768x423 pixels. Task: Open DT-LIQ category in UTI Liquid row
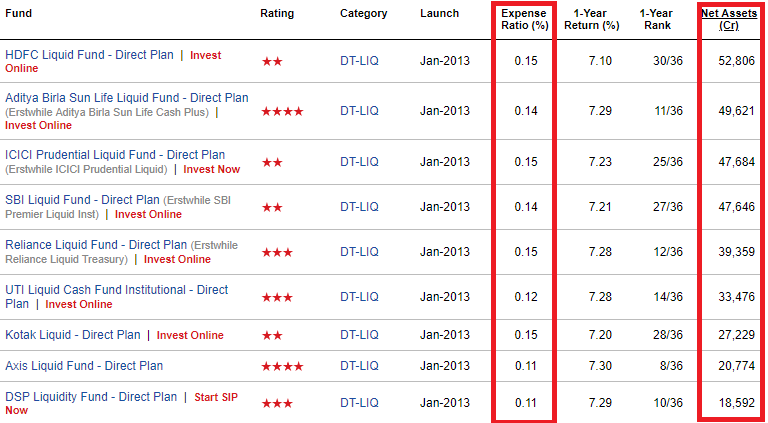tap(360, 297)
